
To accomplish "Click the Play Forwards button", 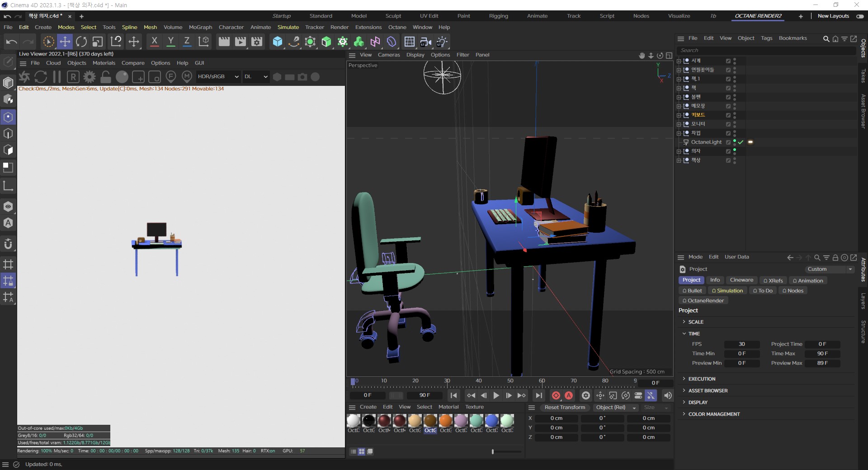I will [496, 395].
